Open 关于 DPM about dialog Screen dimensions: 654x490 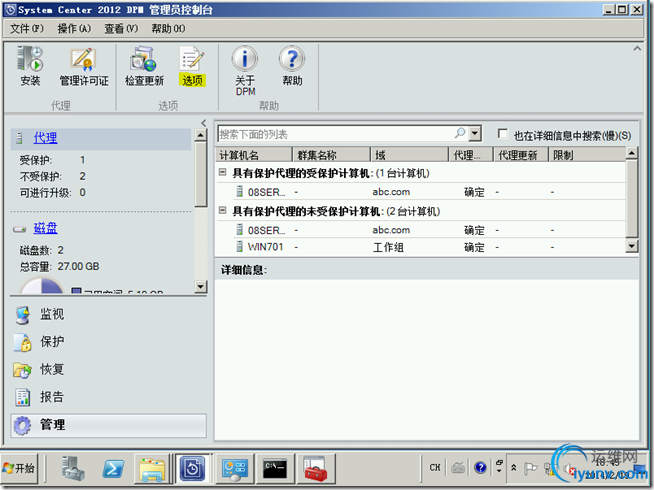pos(245,71)
